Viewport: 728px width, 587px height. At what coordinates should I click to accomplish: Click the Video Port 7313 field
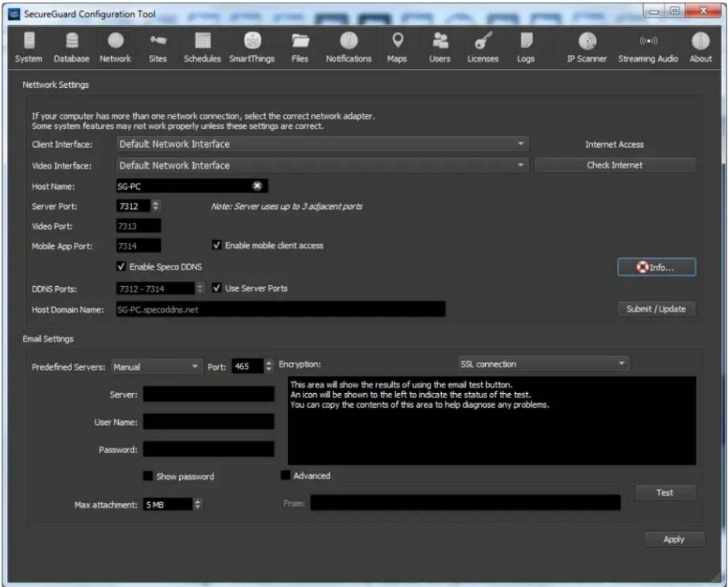click(x=139, y=226)
